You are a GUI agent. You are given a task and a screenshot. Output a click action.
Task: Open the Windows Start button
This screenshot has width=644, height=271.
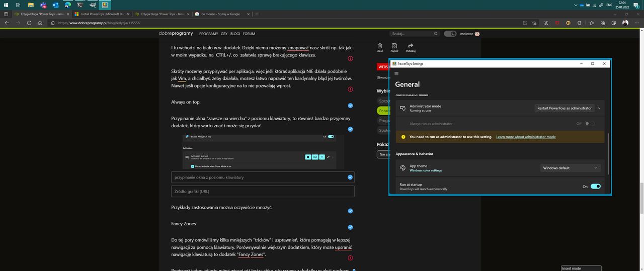click(6, 5)
